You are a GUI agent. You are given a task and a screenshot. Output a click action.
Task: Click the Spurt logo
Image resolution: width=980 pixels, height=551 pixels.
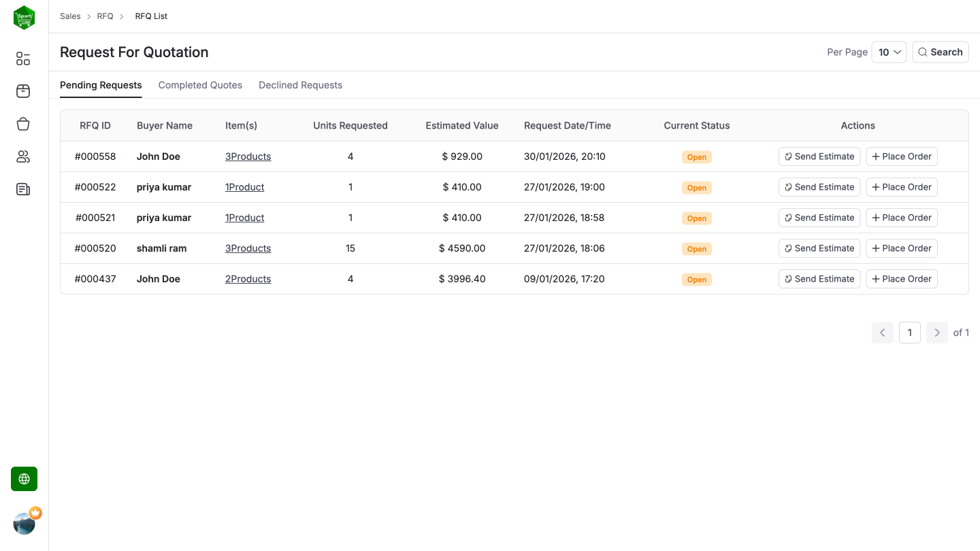coord(24,17)
